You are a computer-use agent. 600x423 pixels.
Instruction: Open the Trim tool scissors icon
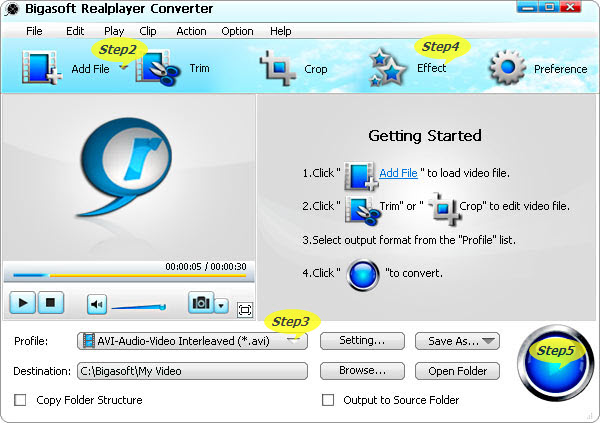click(x=158, y=67)
